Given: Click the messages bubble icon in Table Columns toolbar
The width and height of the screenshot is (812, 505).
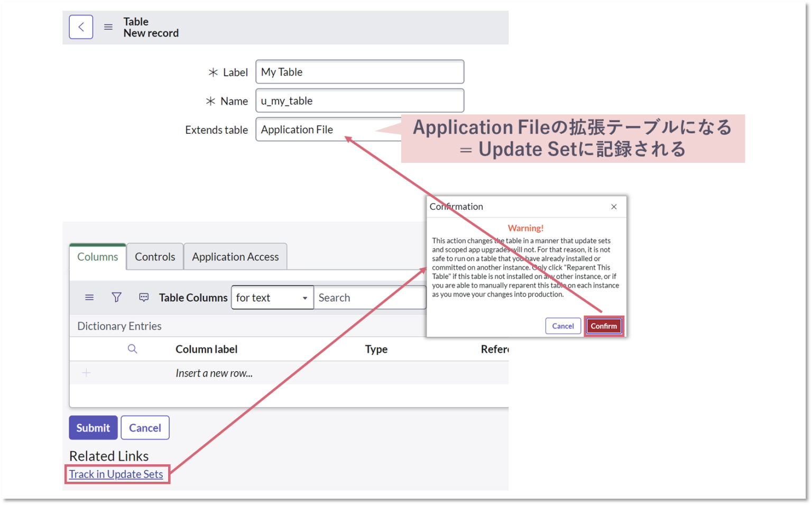Looking at the screenshot, I should (143, 297).
